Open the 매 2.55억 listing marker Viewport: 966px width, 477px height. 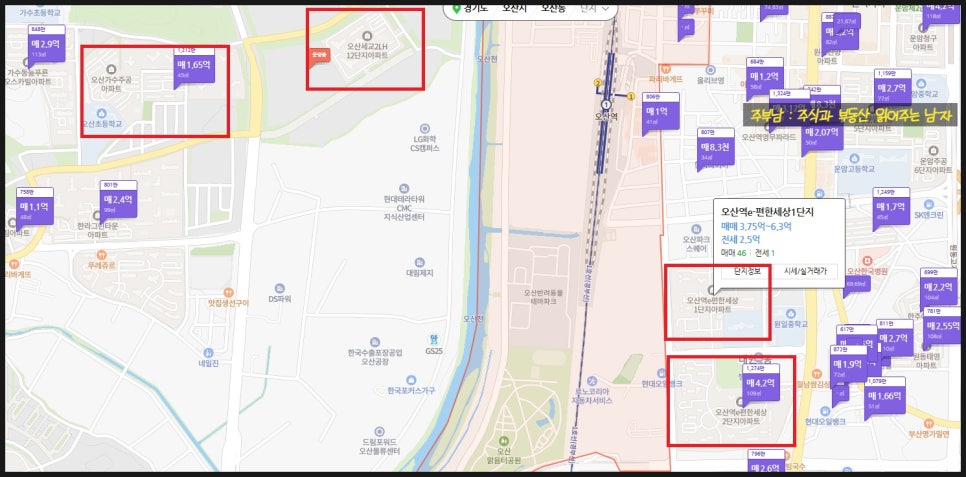click(x=941, y=326)
